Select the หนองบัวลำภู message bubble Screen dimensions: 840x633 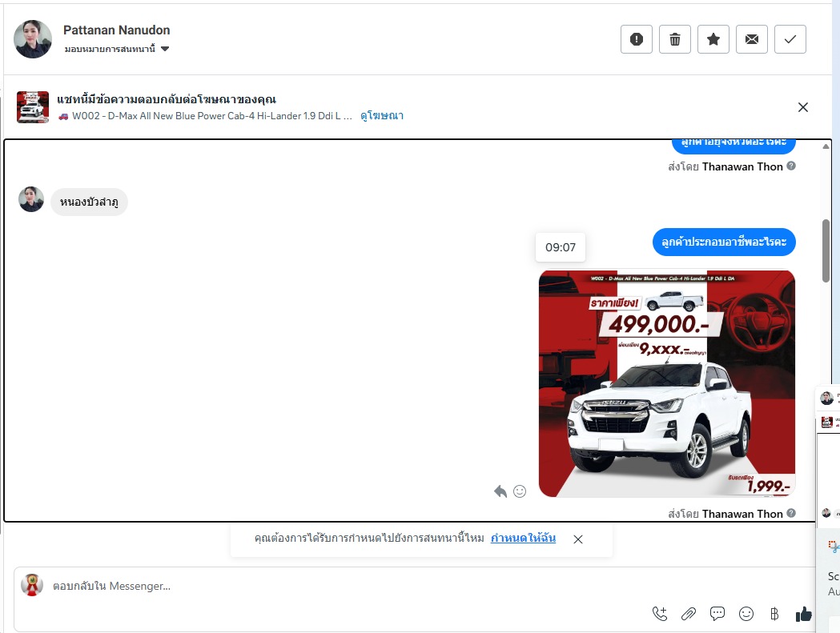(x=89, y=202)
